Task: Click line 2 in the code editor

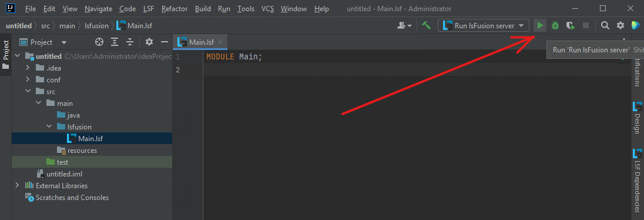Action: tap(417, 69)
